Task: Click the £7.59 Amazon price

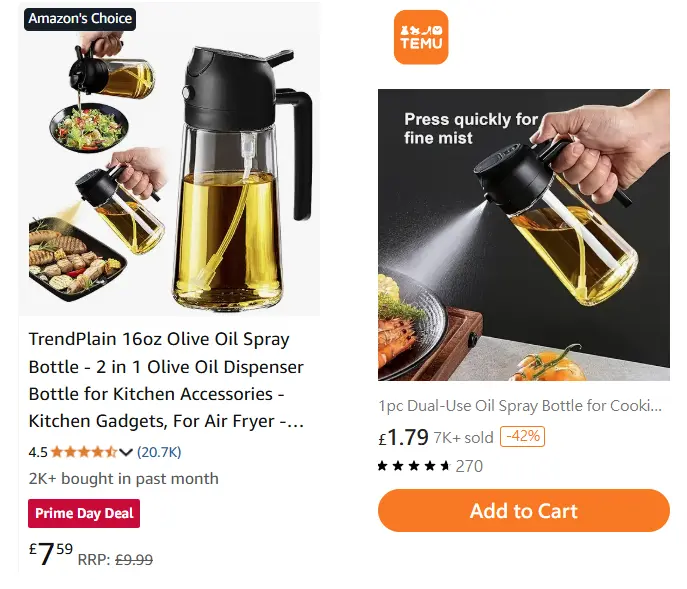Action: click(x=51, y=554)
